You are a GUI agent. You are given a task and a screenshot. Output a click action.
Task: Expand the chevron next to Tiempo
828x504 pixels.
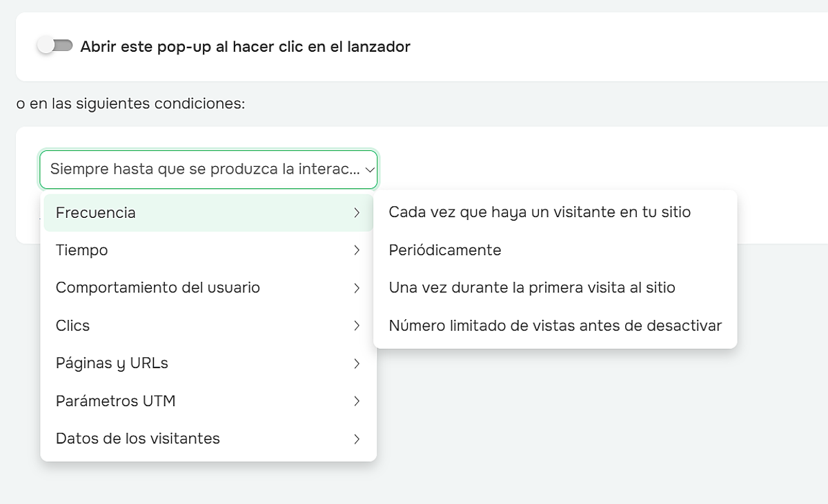pos(357,250)
